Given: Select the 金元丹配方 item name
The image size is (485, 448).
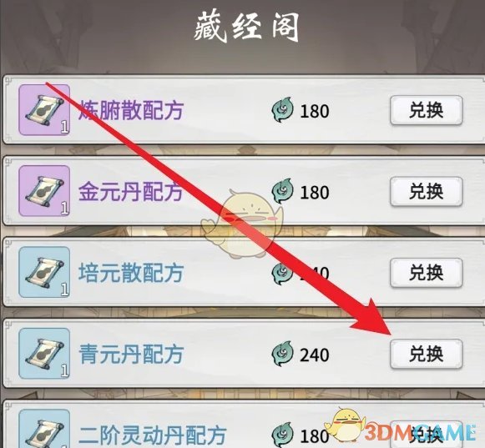Looking at the screenshot, I should coord(130,192).
